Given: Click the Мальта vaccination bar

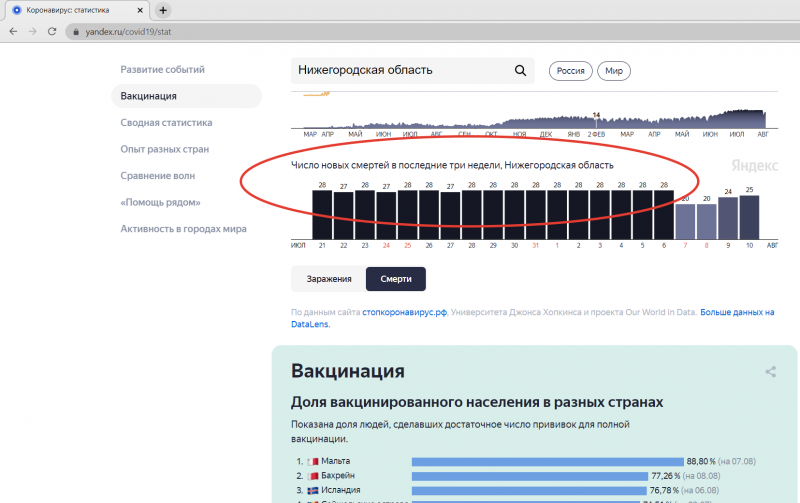Looking at the screenshot, I should pos(547,462).
